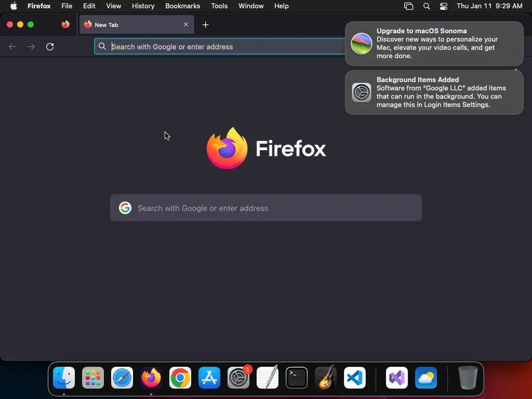Open the Upgrade to macOS Sonoma notification
Image resolution: width=532 pixels, height=399 pixels.
(434, 44)
